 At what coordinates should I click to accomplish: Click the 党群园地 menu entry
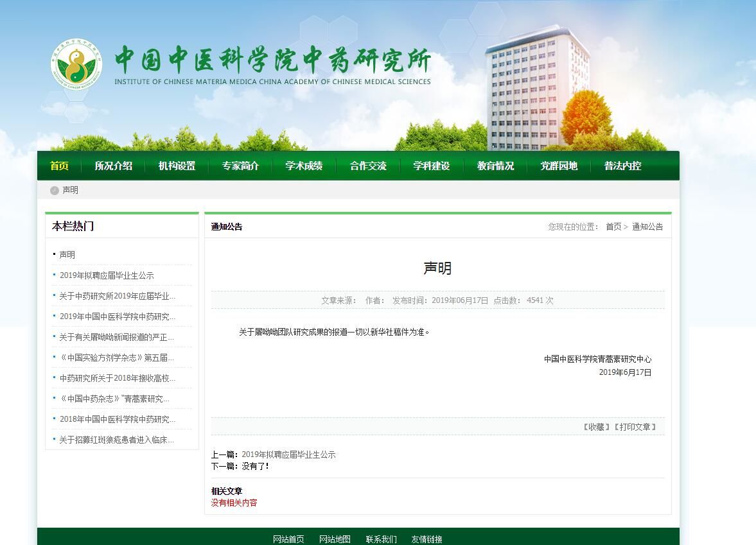(x=559, y=166)
